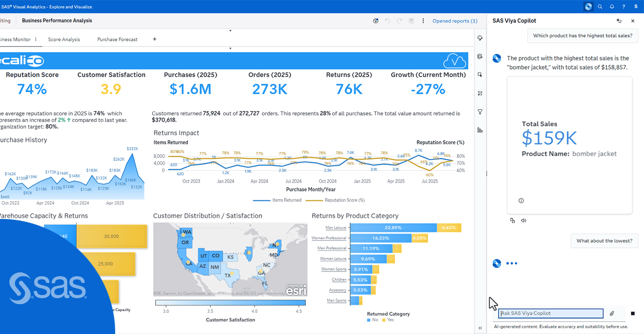Open the Opened reports (1) link

pyautogui.click(x=455, y=21)
